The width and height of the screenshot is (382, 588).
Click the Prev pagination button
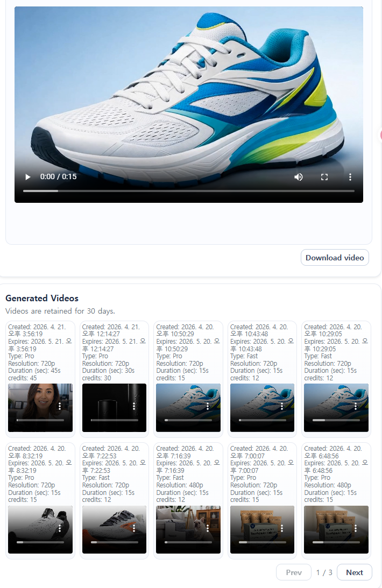[294, 572]
